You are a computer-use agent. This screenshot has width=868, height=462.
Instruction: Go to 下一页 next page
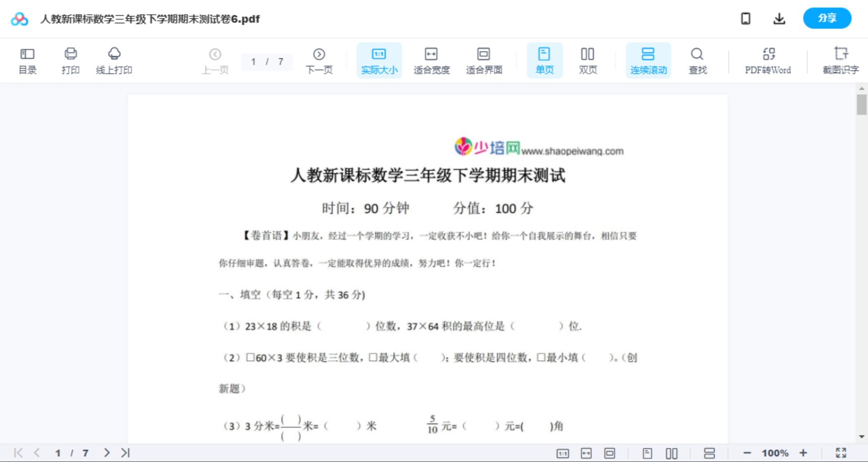319,59
